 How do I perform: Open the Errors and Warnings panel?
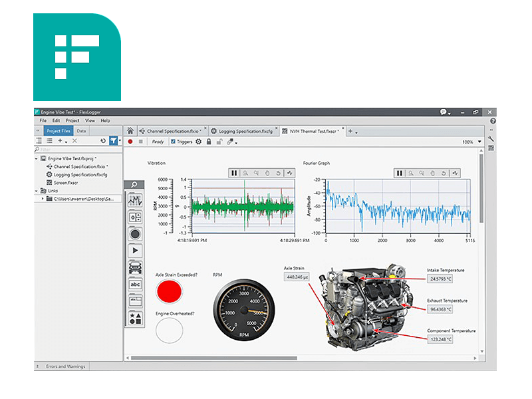click(65, 366)
